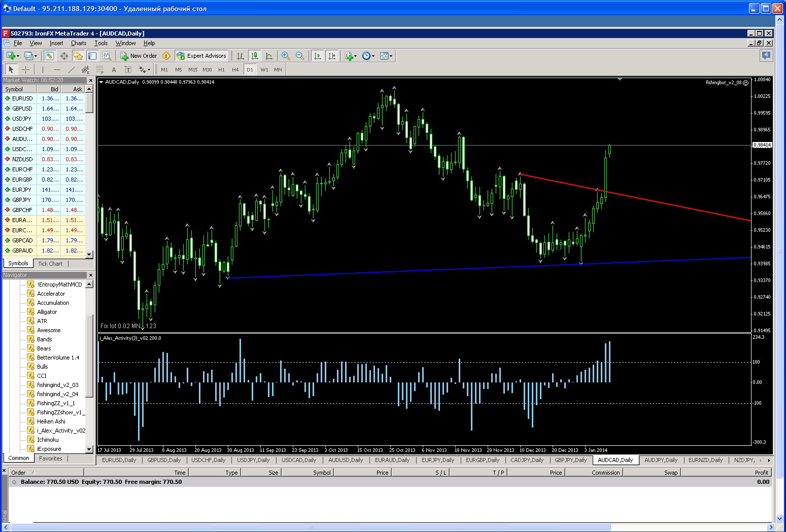Toggle the Navigator folder-star icon

[78, 56]
